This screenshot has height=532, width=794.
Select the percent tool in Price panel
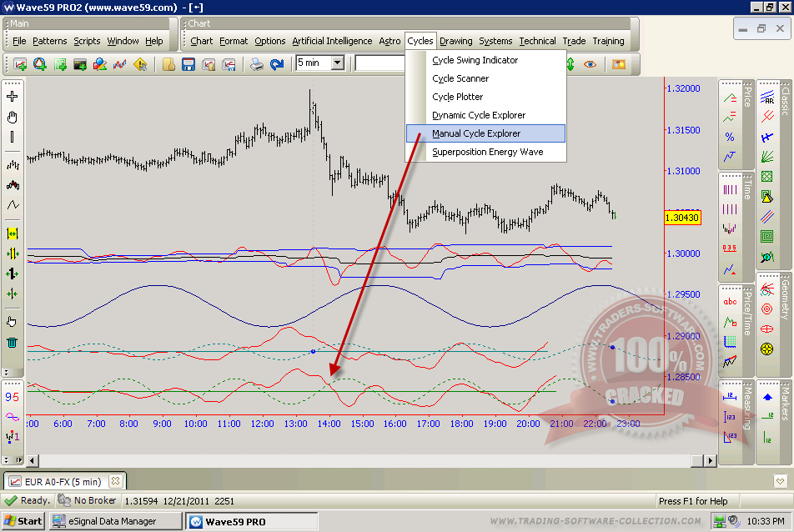(730, 137)
